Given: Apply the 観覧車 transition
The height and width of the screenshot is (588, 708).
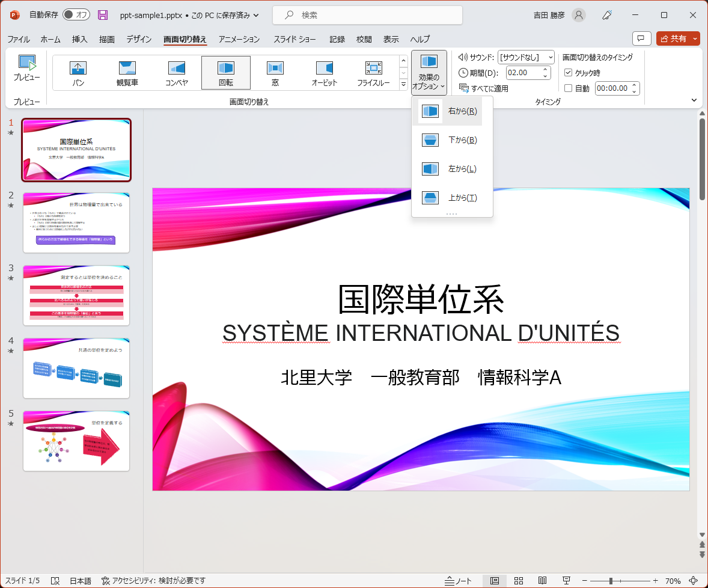Looking at the screenshot, I should (128, 72).
